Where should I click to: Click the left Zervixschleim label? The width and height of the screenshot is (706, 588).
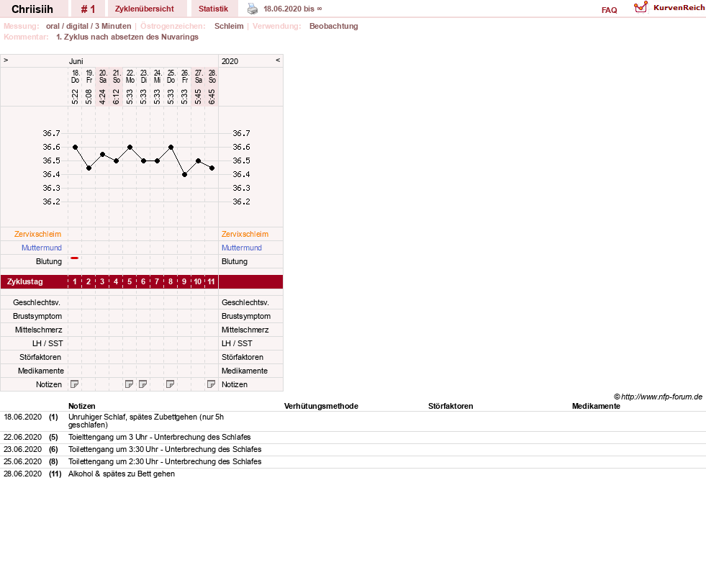[38, 234]
